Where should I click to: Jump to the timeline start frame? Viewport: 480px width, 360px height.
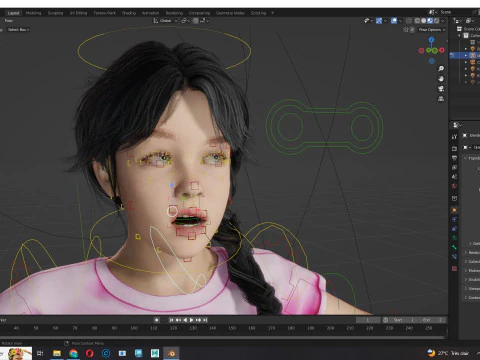click(171, 320)
